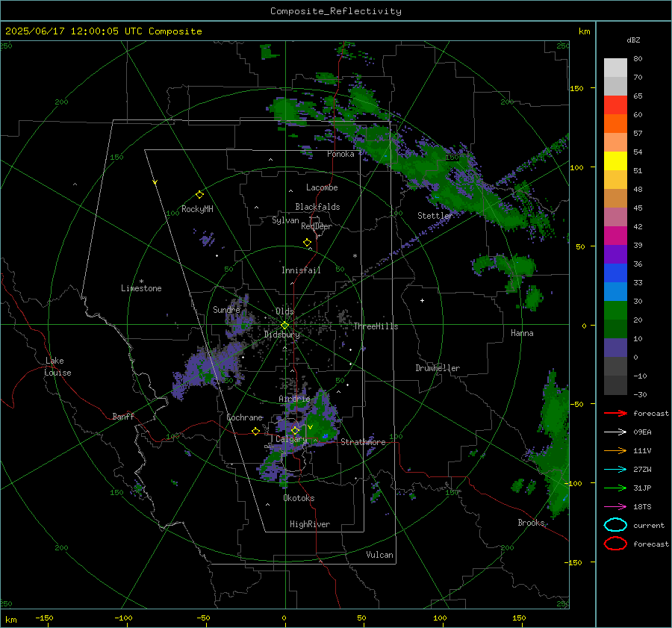Select the Lake Louise label
Viewport: 672px width, 628px height.
(57, 367)
